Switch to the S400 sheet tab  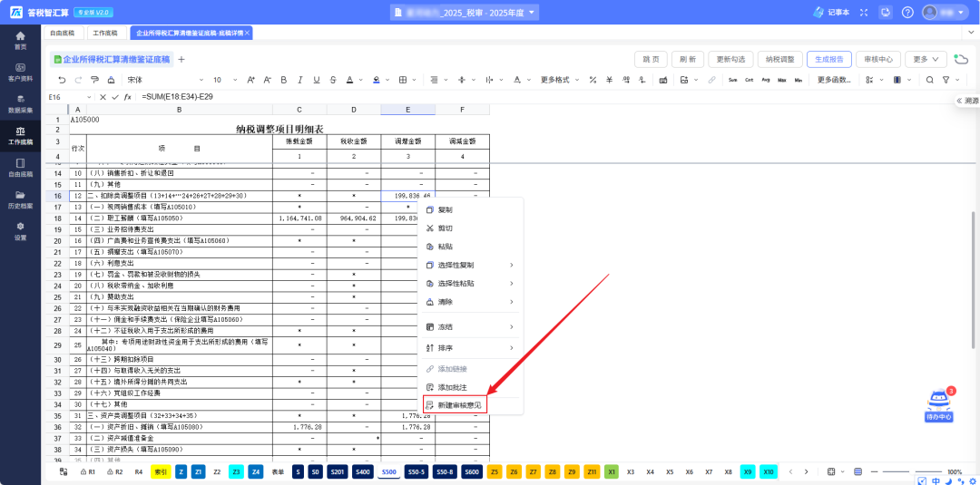[362, 472]
